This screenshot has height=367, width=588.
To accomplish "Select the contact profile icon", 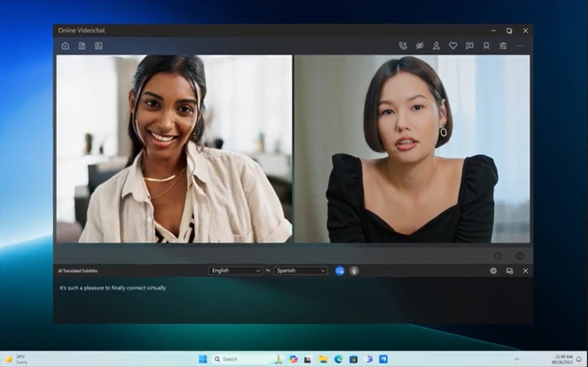I will pyautogui.click(x=436, y=46).
